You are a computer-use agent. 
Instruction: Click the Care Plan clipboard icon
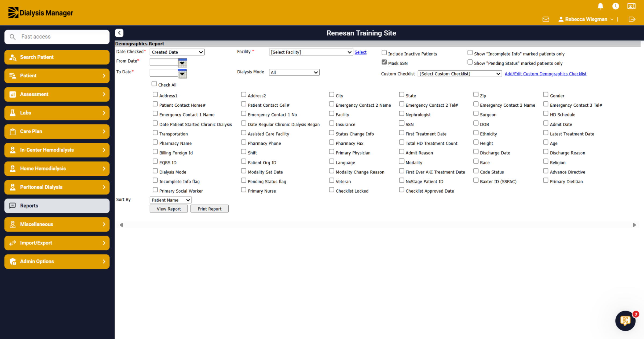pyautogui.click(x=13, y=131)
